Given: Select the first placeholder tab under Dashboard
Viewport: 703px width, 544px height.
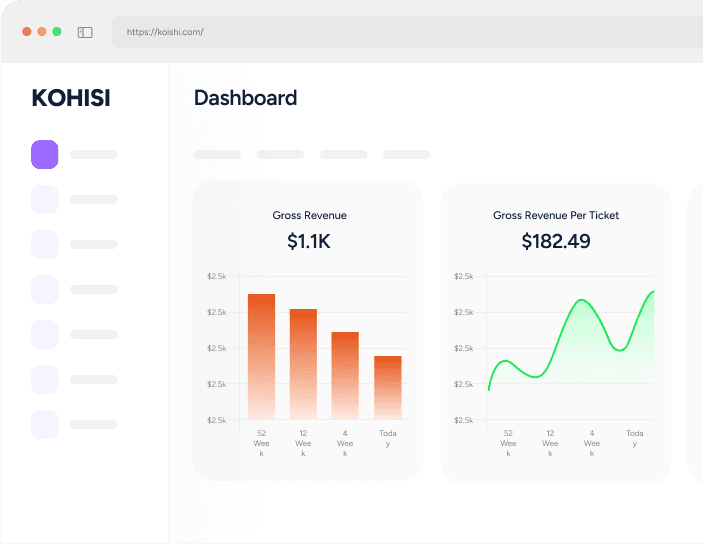Looking at the screenshot, I should pyautogui.click(x=217, y=155).
